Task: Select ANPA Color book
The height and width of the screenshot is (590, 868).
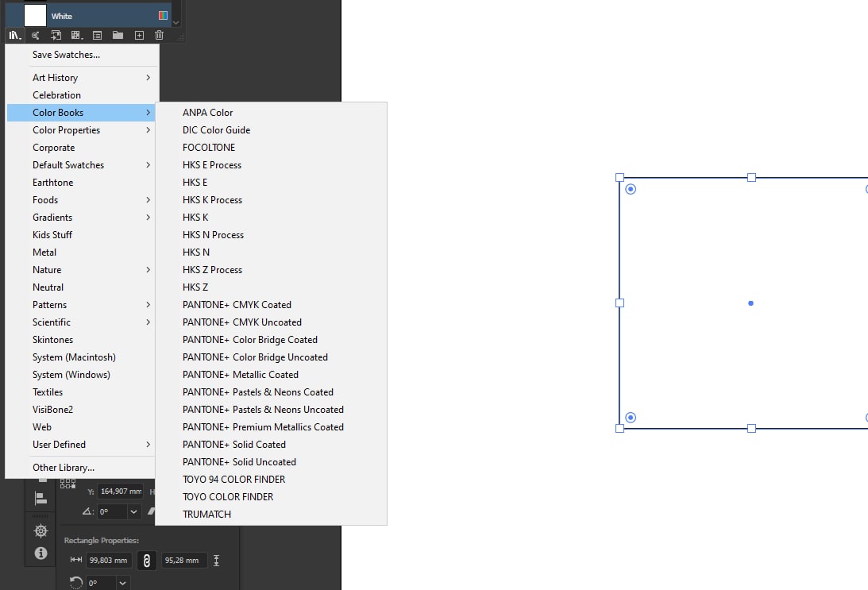Action: pos(272,112)
